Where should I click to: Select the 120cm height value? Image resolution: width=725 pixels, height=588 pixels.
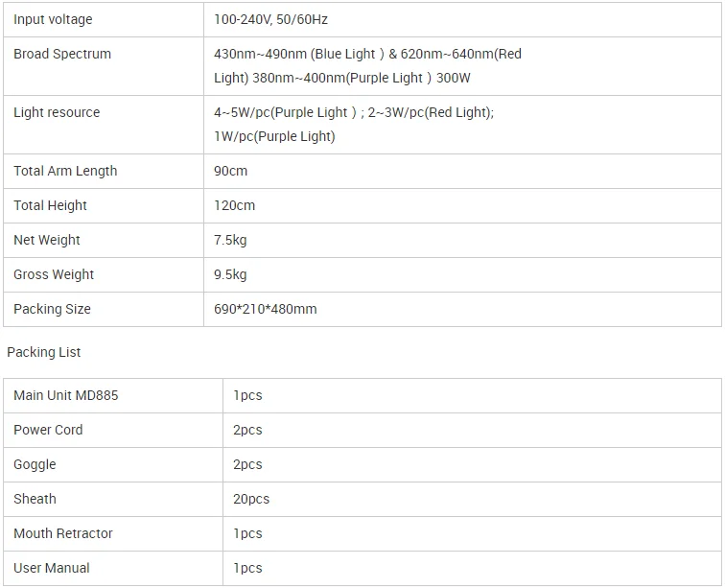(235, 205)
